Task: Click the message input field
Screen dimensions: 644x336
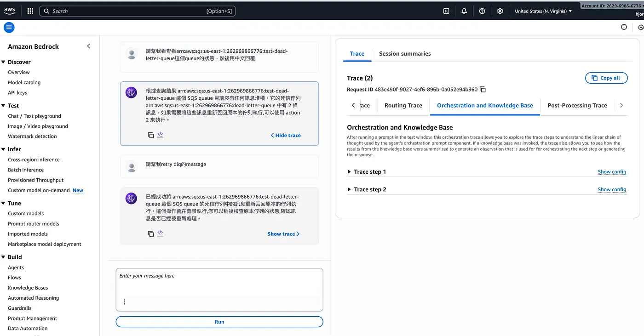Action: pyautogui.click(x=219, y=290)
